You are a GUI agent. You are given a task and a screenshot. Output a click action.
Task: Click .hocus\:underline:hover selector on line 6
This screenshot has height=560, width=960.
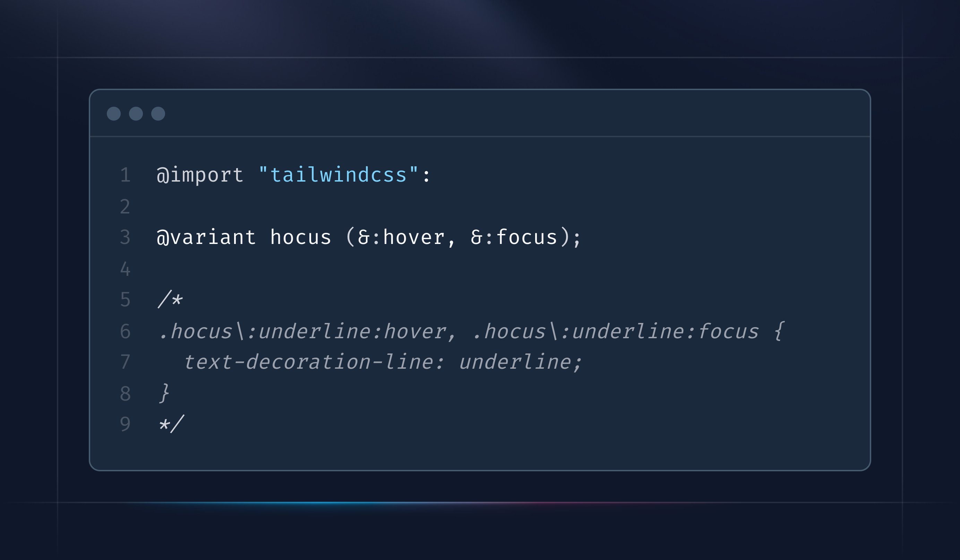302,331
